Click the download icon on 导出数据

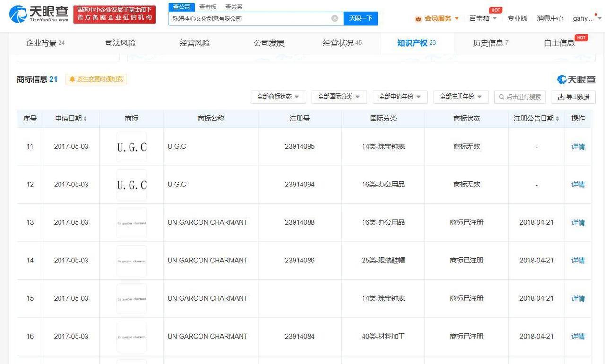561,97
